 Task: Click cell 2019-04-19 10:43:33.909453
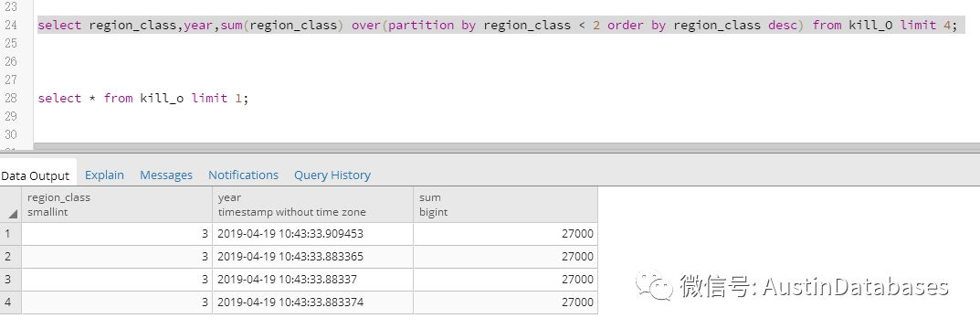click(x=312, y=234)
